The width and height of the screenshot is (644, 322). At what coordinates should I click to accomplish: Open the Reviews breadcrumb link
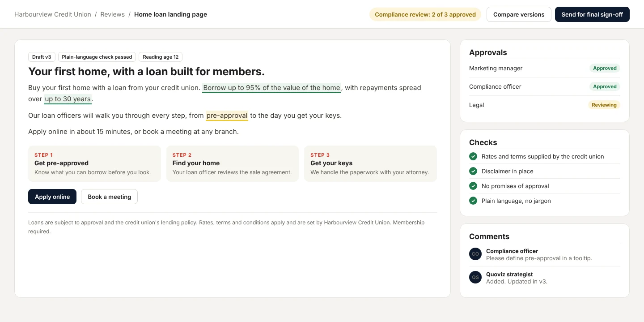coord(112,14)
